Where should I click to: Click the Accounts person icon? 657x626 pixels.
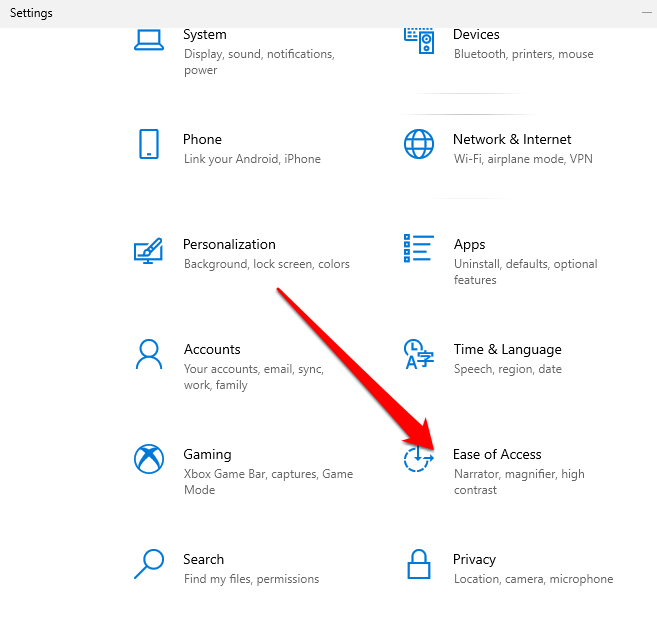(149, 354)
